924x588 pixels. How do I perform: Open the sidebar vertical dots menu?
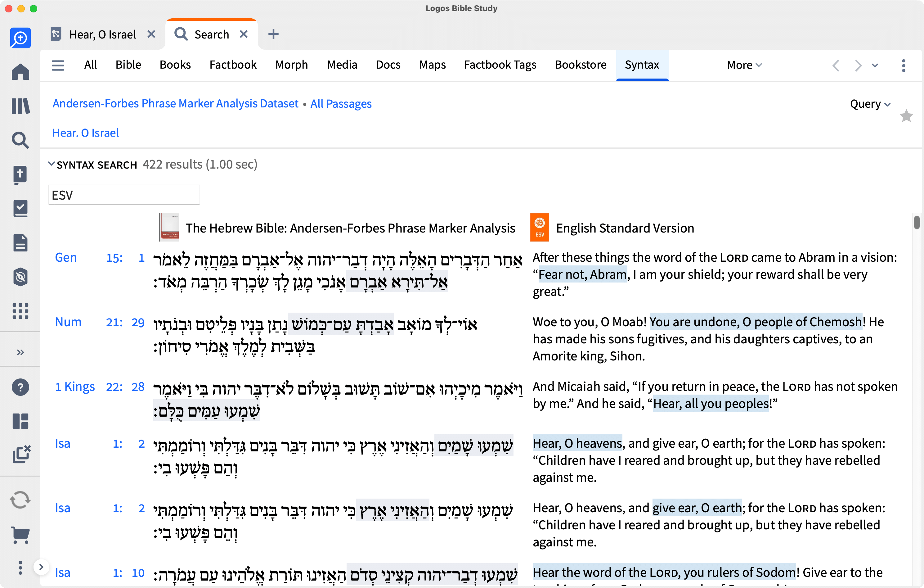pos(20,568)
